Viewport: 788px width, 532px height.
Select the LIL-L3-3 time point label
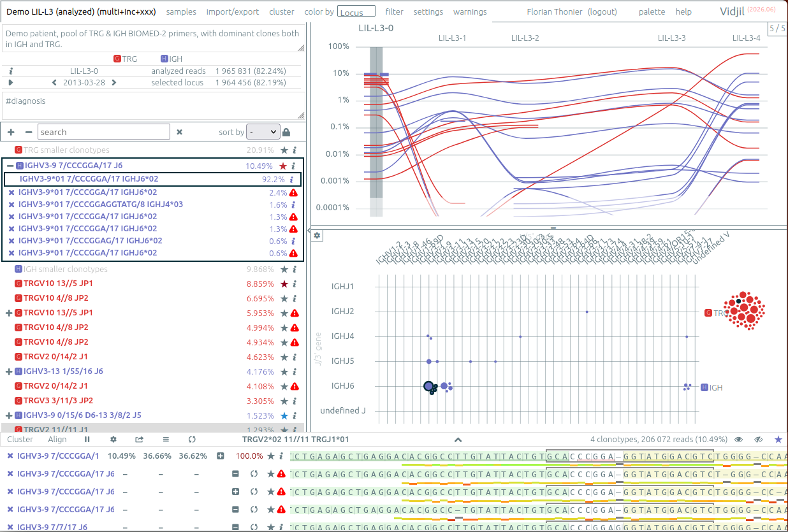coord(672,38)
